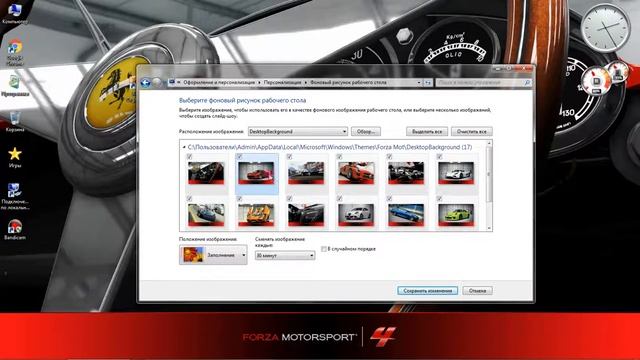
Task: Select the lime green car thumbnail
Action: click(x=456, y=215)
